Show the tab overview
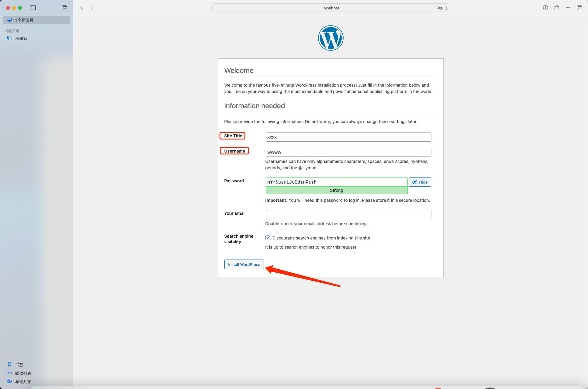This screenshot has height=389, width=588. 579,8
